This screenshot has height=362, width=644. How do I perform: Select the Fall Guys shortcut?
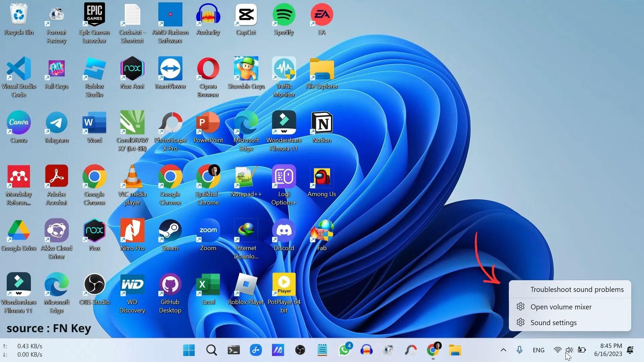56,73
